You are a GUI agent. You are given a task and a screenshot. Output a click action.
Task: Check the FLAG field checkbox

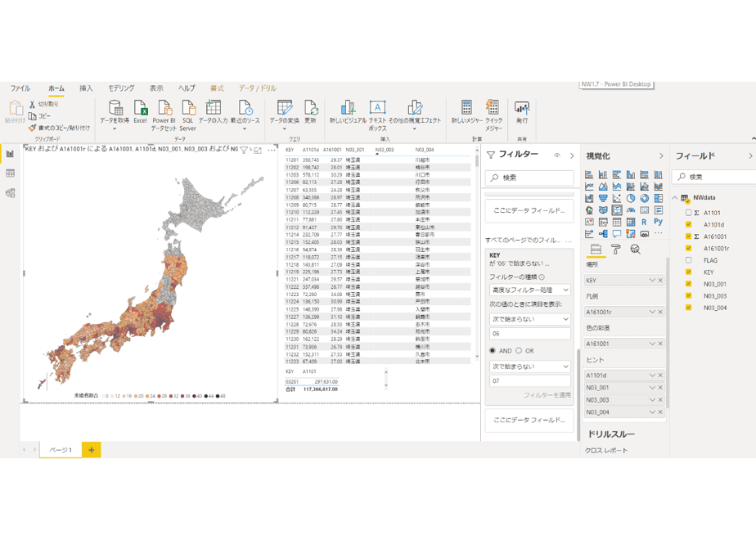coord(689,260)
